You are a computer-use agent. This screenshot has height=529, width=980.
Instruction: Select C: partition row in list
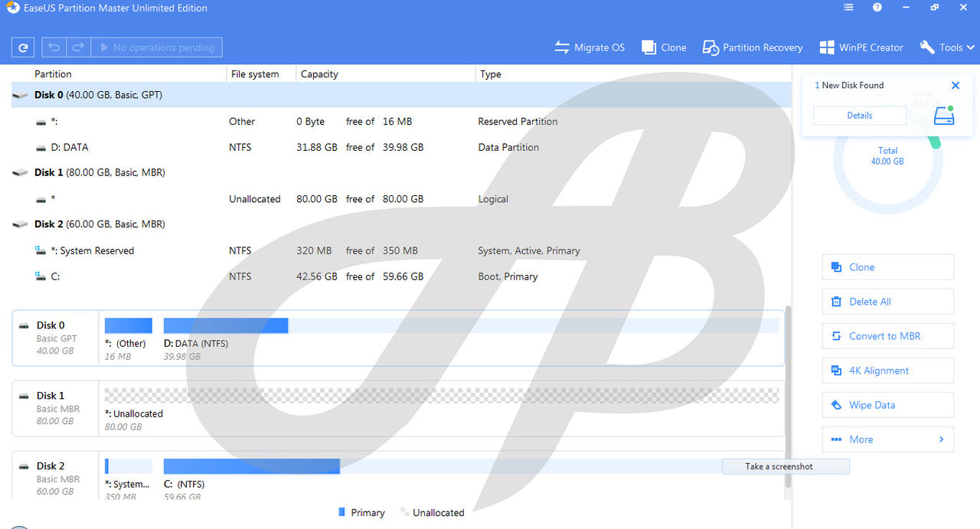401,276
